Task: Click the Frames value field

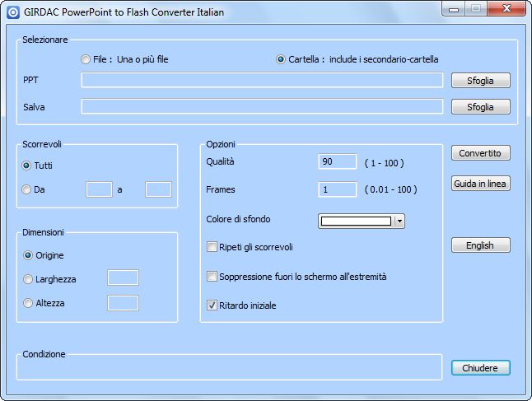Action: pyautogui.click(x=338, y=189)
